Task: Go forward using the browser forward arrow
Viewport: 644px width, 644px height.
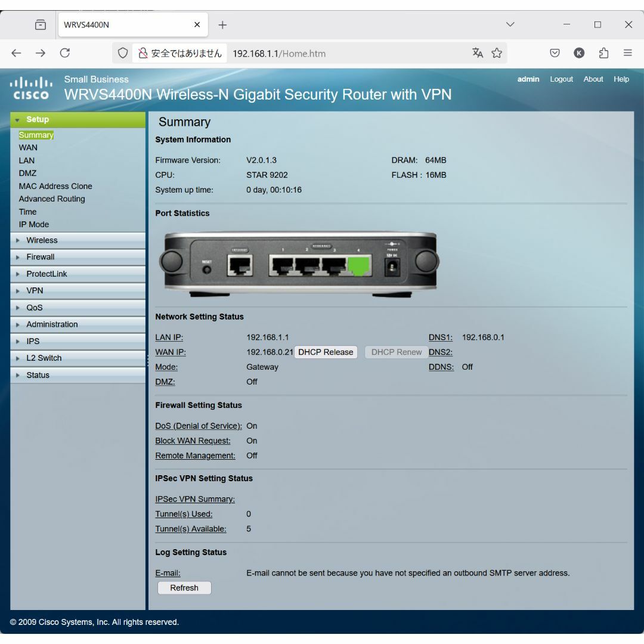Action: click(41, 53)
